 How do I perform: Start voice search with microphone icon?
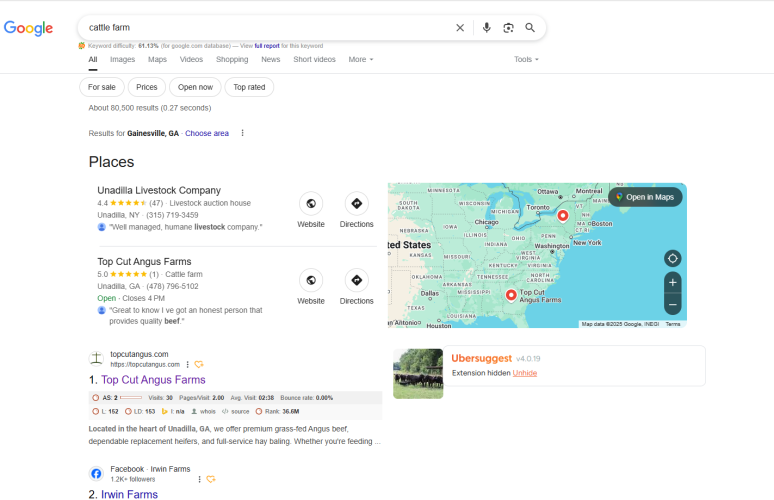coord(486,28)
